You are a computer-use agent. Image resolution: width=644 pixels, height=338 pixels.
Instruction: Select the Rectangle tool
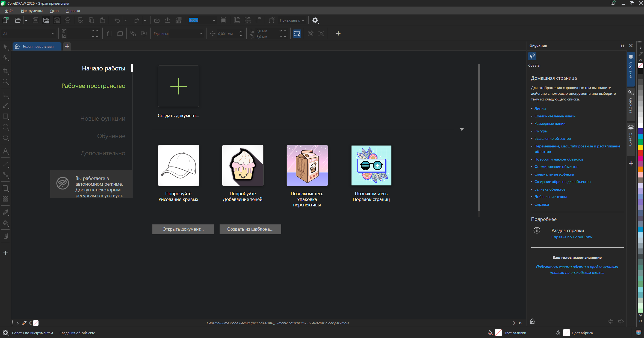[5, 116]
